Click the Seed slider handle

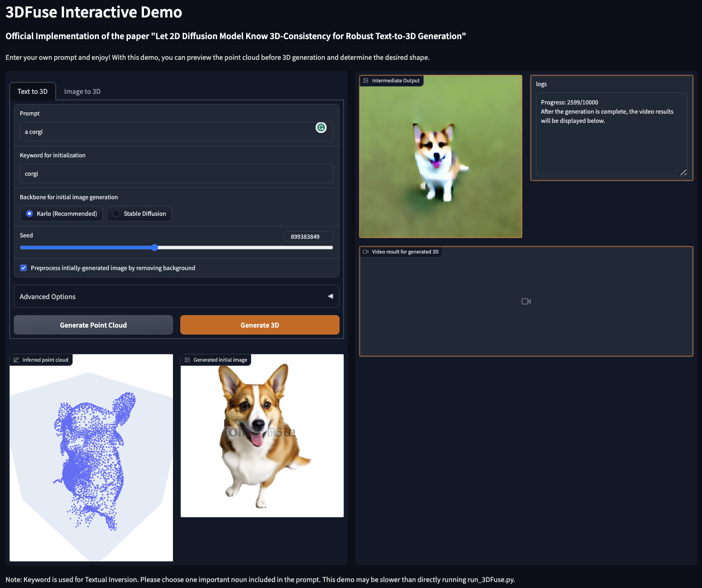tap(155, 248)
